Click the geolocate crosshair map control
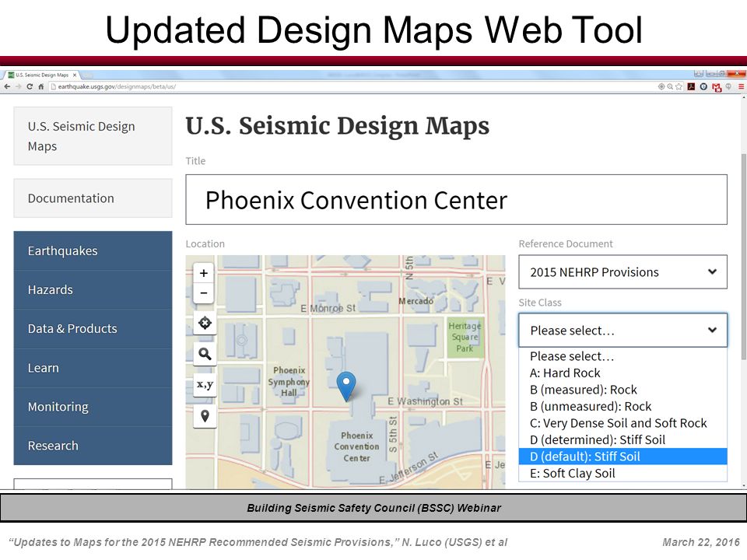The image size is (747, 560). 205,323
